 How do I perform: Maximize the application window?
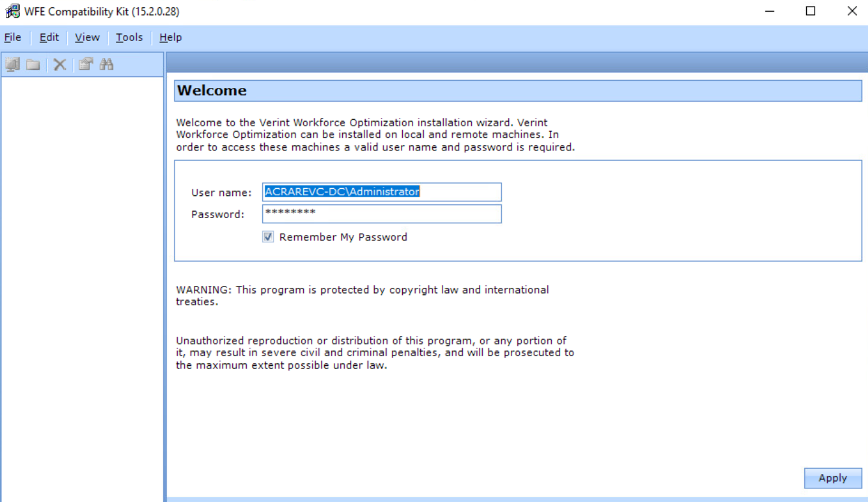[810, 11]
